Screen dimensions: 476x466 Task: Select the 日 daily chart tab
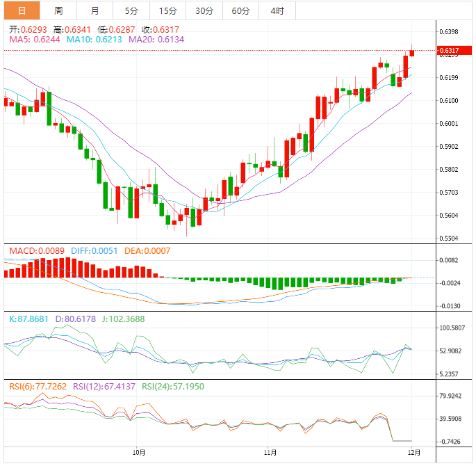point(22,10)
